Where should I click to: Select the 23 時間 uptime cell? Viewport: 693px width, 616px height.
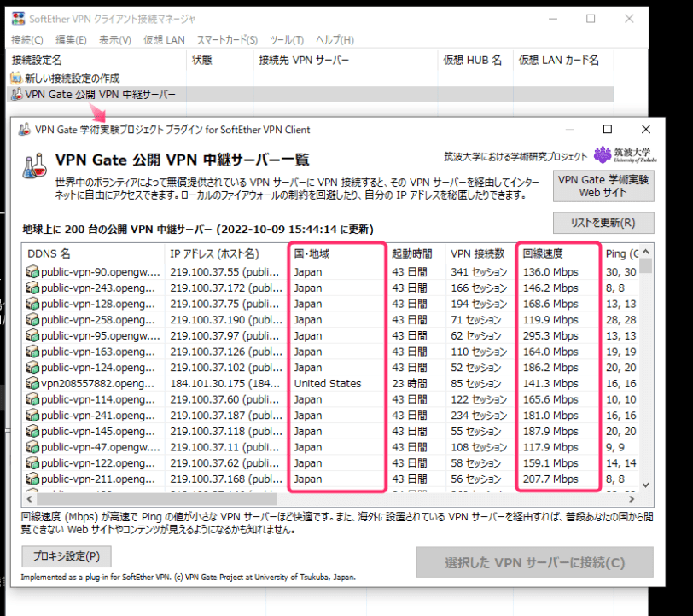point(410,383)
